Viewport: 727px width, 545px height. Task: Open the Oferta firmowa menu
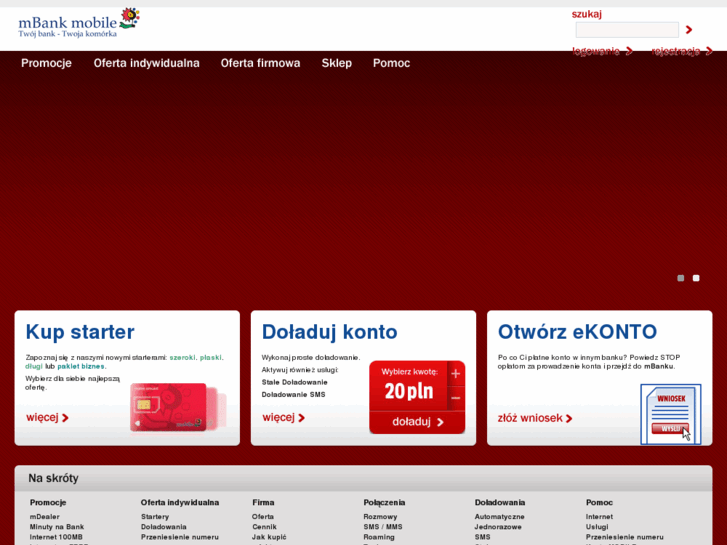pos(260,63)
